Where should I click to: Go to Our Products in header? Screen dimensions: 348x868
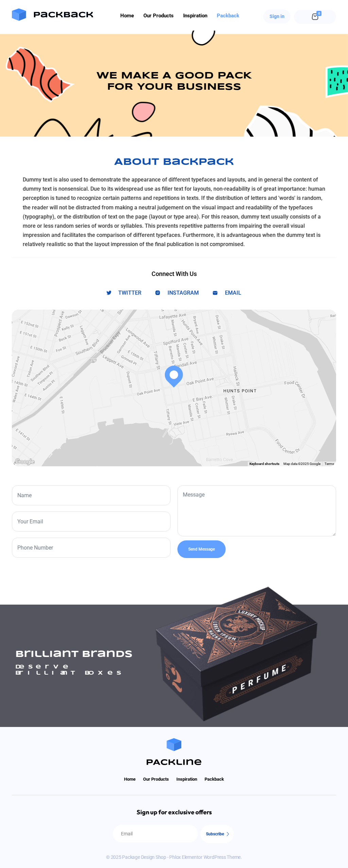158,16
